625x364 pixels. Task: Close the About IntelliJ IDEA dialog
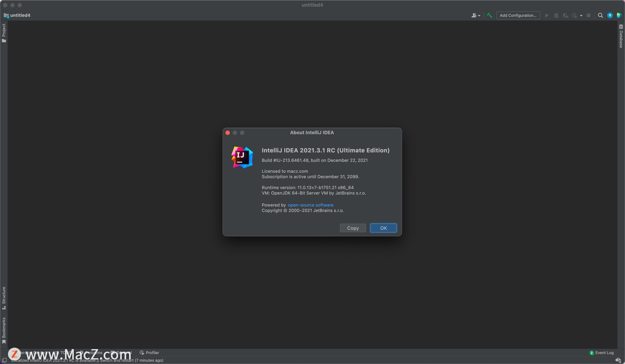(228, 133)
